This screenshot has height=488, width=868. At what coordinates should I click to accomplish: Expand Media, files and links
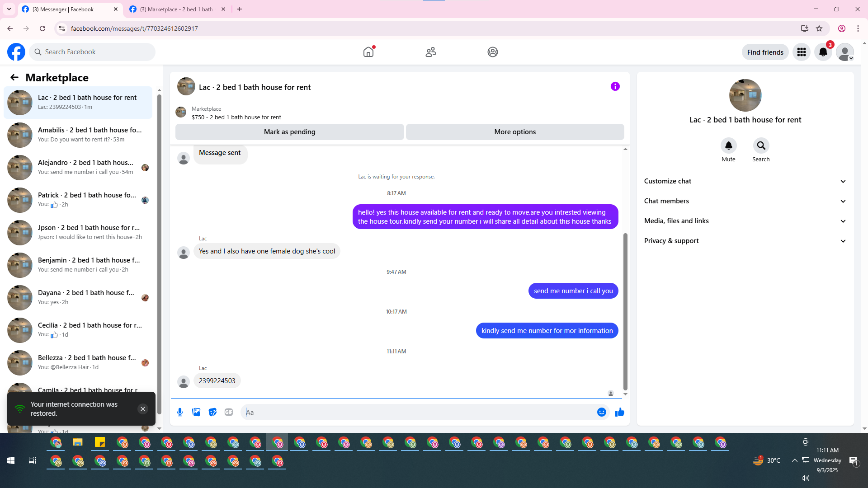tap(745, 221)
